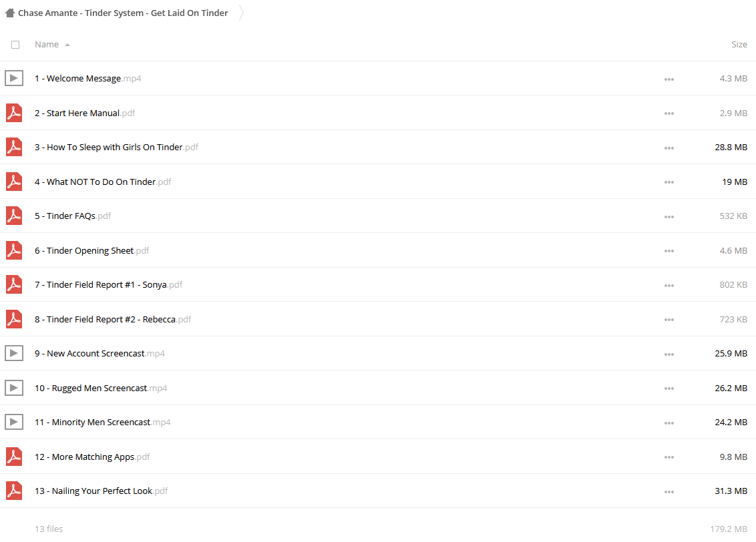Click video icon for Welcome Message
756x542 pixels.
[14, 78]
